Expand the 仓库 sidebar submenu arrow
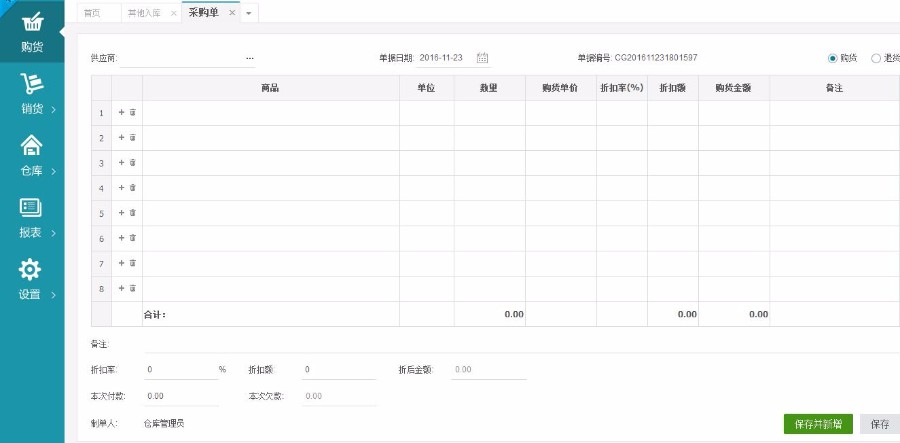The height and width of the screenshot is (443, 900). [53, 171]
